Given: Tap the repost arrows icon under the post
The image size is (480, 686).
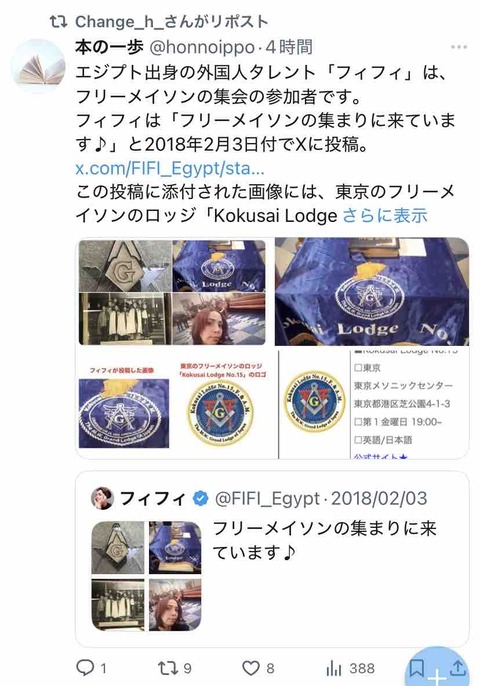Looking at the screenshot, I should point(168,668).
